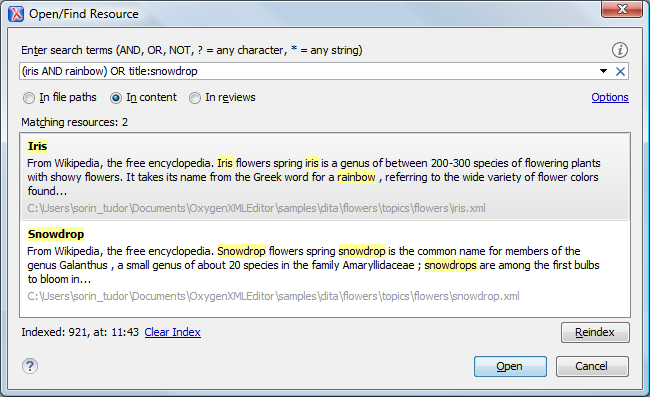Click the Reindex button
This screenshot has height=397, width=650.
click(595, 332)
